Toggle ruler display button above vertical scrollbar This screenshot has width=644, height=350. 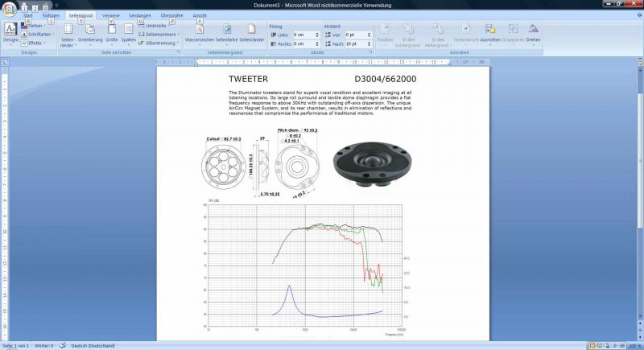coord(640,63)
